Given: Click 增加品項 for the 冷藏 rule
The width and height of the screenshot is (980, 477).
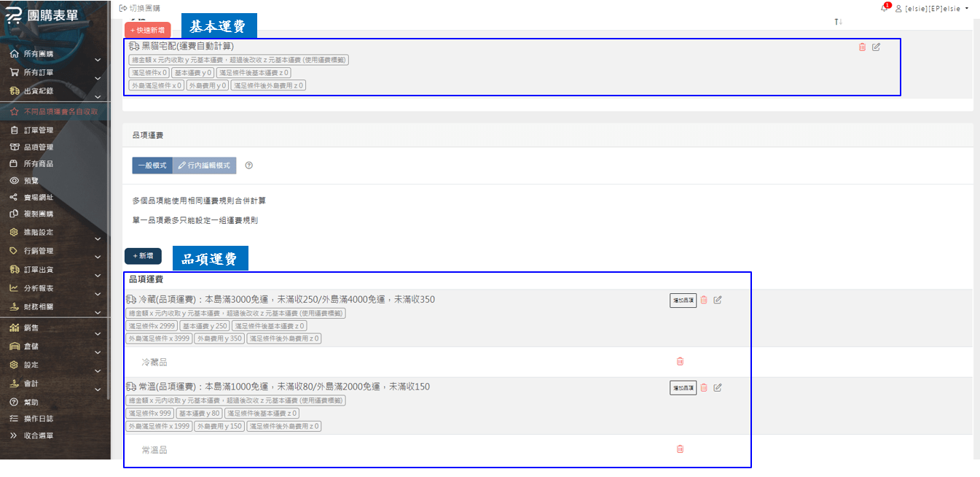Looking at the screenshot, I should click(683, 300).
